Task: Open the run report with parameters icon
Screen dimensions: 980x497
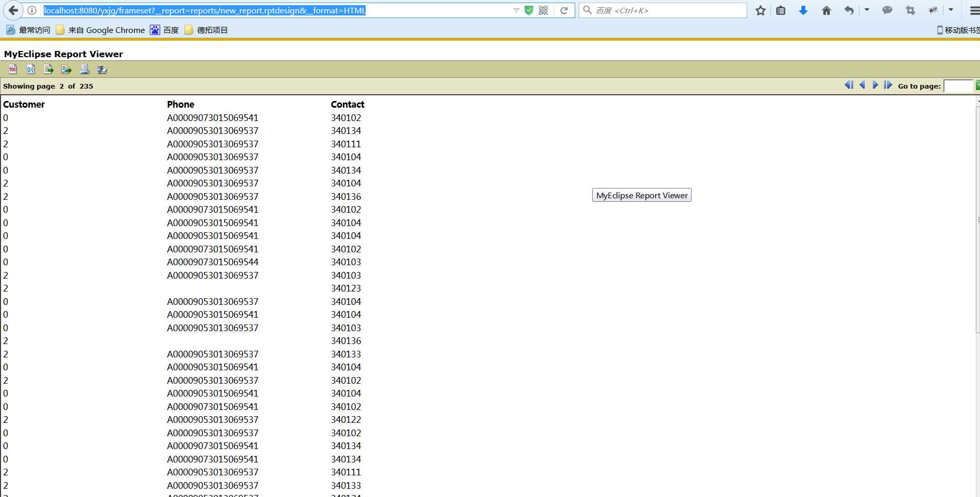Action: (31, 69)
